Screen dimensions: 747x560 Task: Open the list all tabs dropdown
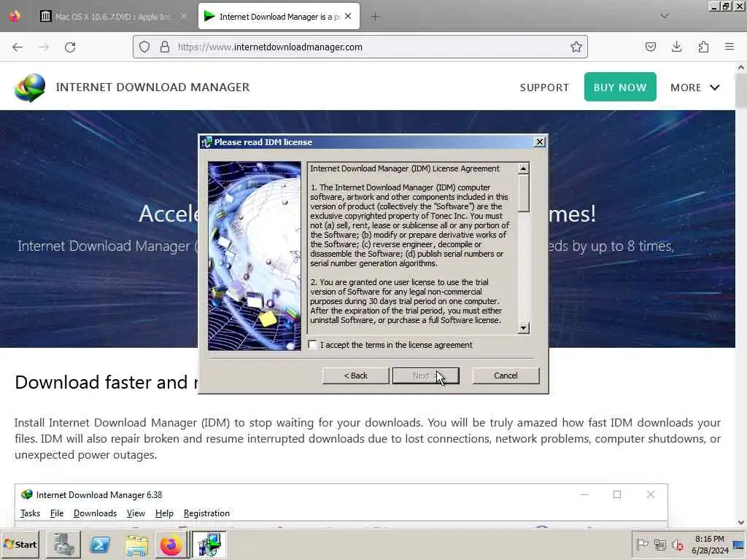665,16
